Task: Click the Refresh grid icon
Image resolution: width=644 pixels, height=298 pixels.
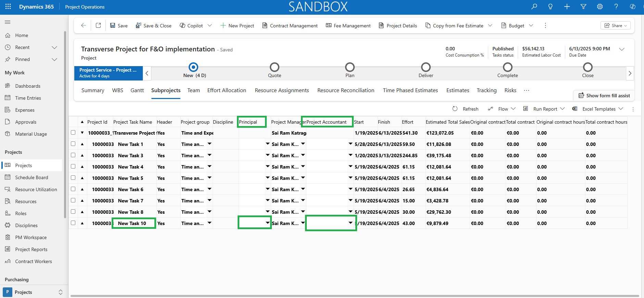Action: click(x=455, y=109)
